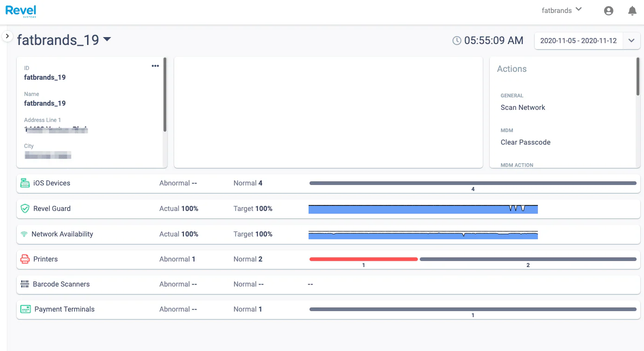Click the Clear Passcode action

pyautogui.click(x=525, y=142)
